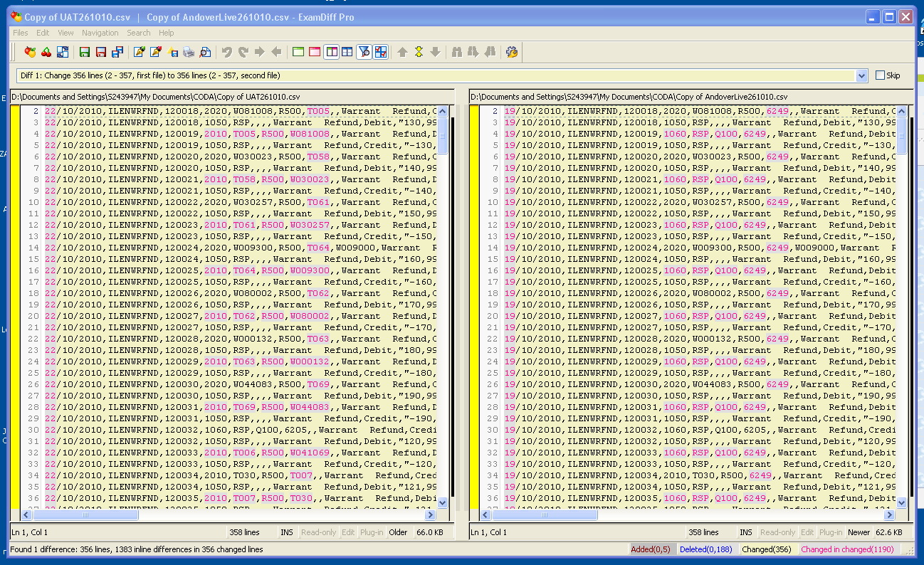
Task: Jump to the Current difference (yellow arrows)
Action: click(x=419, y=52)
